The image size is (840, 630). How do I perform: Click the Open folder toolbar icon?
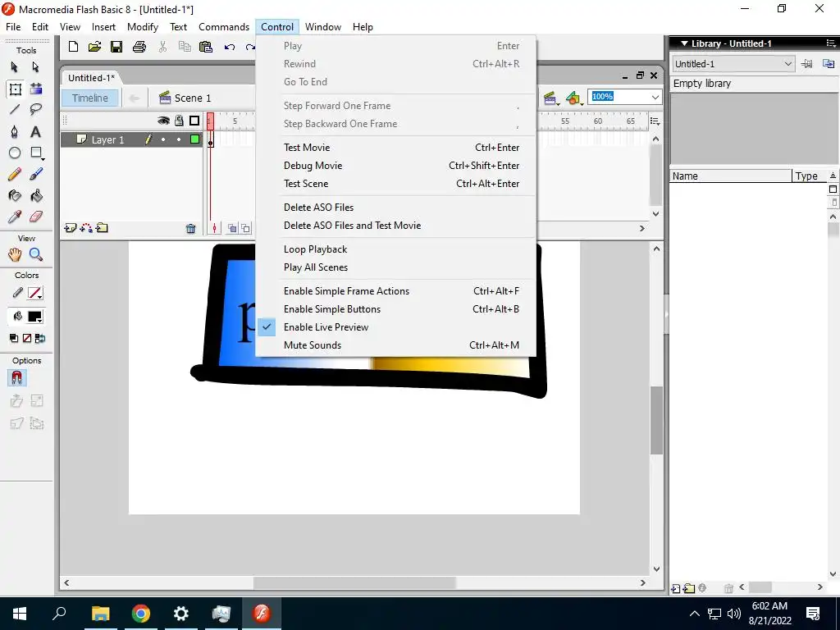[95, 47]
